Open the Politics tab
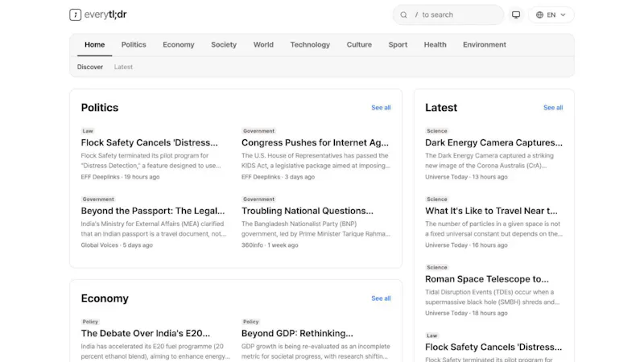 click(134, 45)
